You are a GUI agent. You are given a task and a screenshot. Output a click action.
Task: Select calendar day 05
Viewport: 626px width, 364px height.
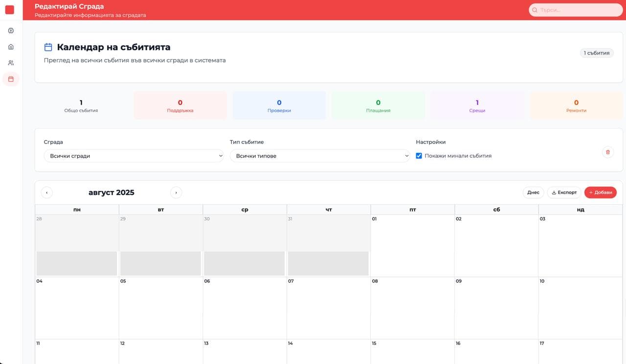coord(161,308)
